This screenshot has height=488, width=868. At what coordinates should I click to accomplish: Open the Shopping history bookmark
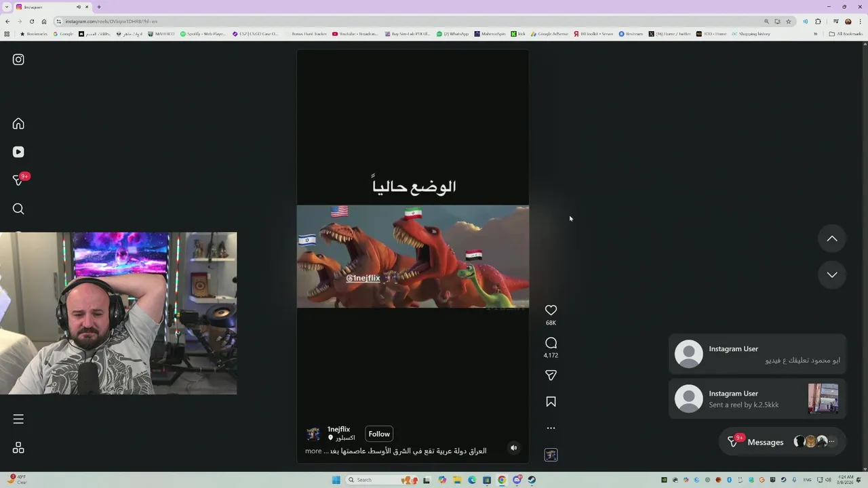point(751,33)
